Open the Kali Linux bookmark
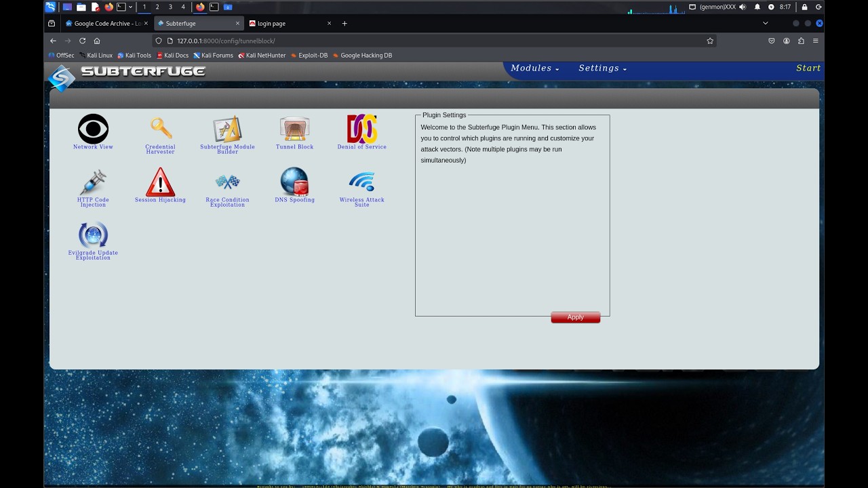 tap(96, 56)
